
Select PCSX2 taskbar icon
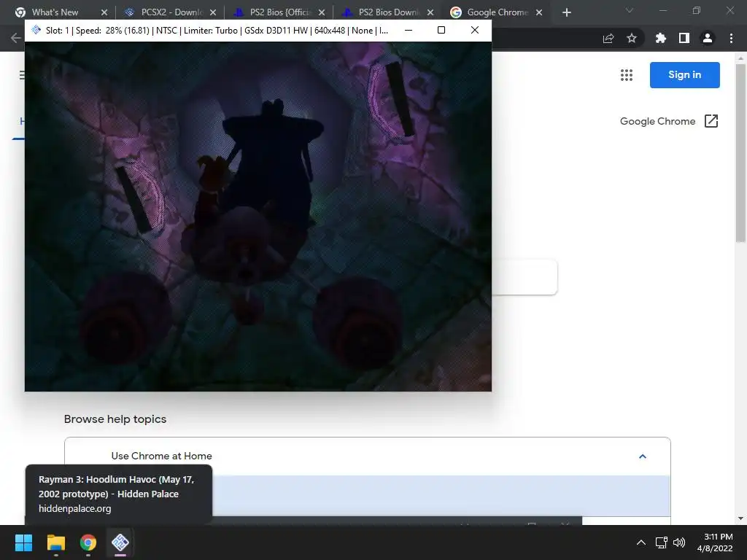(x=120, y=542)
